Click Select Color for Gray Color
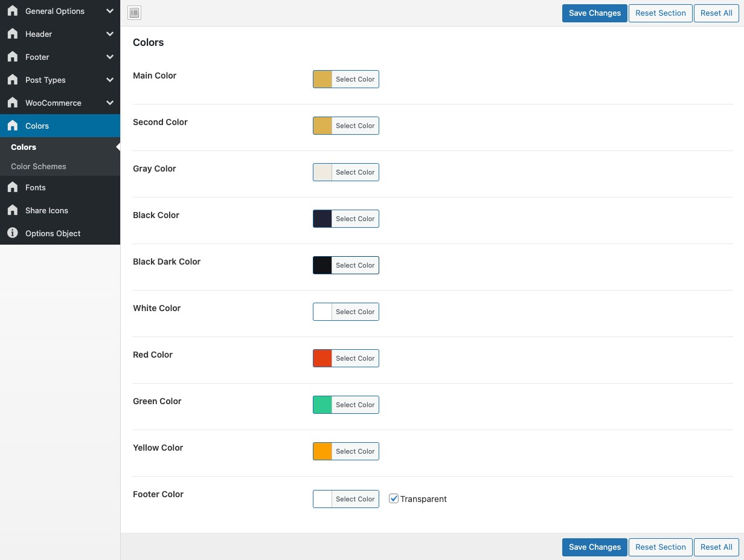Viewport: 744px width, 560px height. tap(355, 172)
